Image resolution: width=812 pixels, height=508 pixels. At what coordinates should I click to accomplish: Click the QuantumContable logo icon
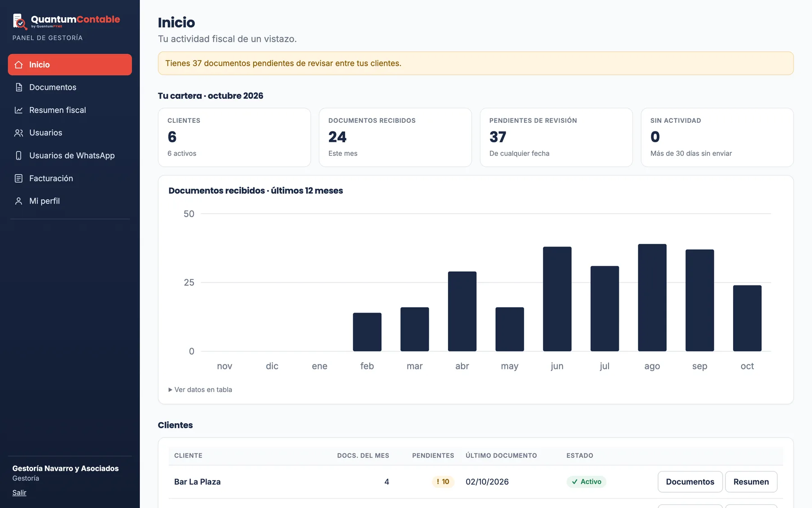(20, 21)
